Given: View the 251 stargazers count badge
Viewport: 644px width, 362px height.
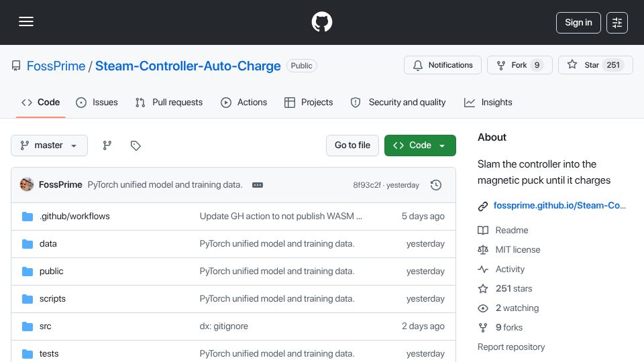Looking at the screenshot, I should tap(613, 65).
